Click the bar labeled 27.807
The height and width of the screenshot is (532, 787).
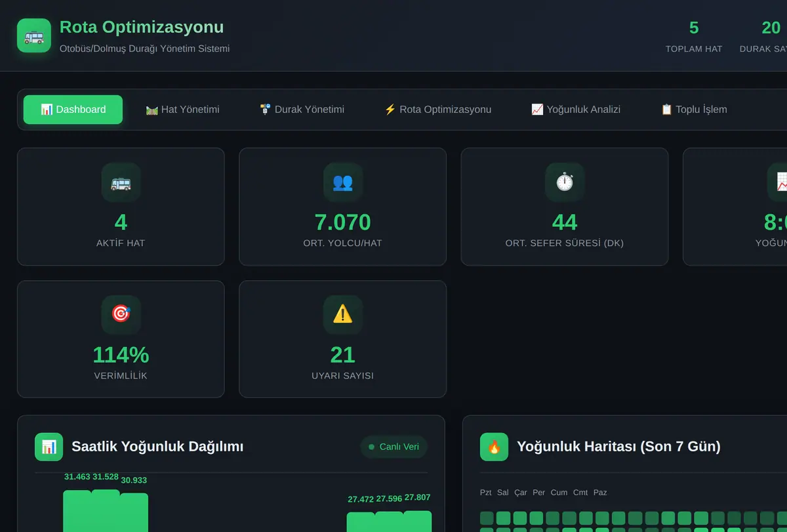point(417,522)
